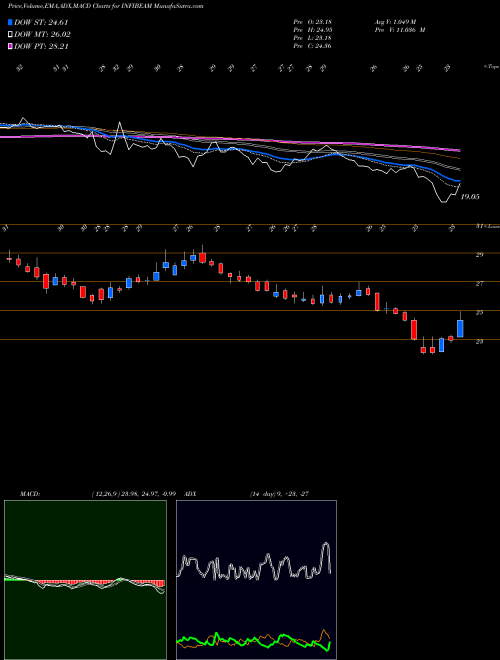
Task: Click the 'Pre L: 23.18' low value
Action: (312, 38)
